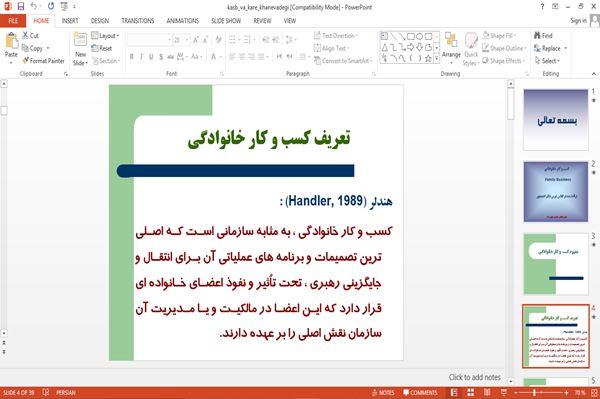Toggle text Shadow
The image size is (600, 399).
pos(161,57)
